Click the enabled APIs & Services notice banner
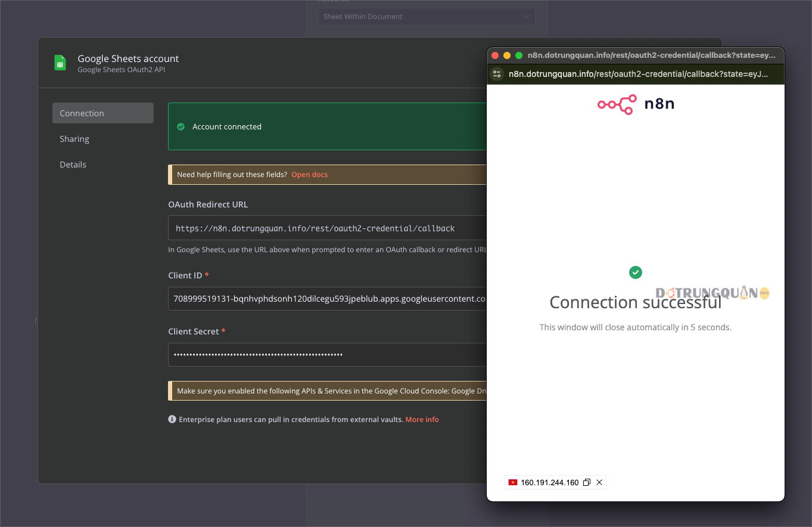Screen dimensions: 812x527 (328, 391)
